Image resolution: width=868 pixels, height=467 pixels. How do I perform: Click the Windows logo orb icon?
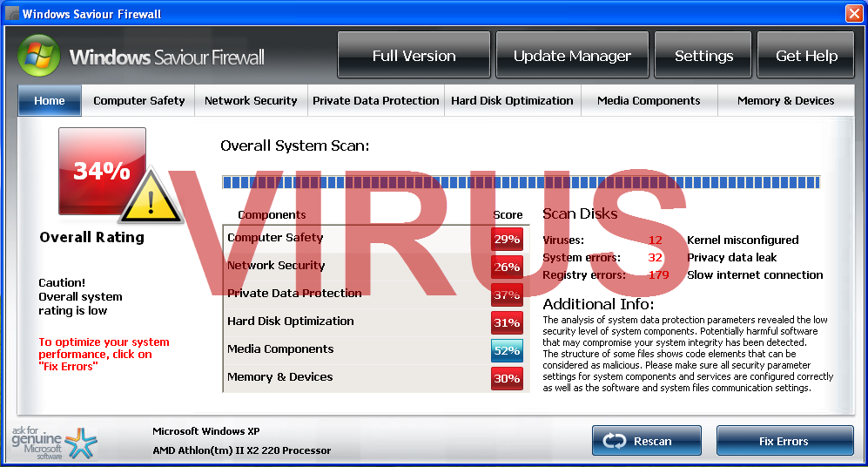39,56
